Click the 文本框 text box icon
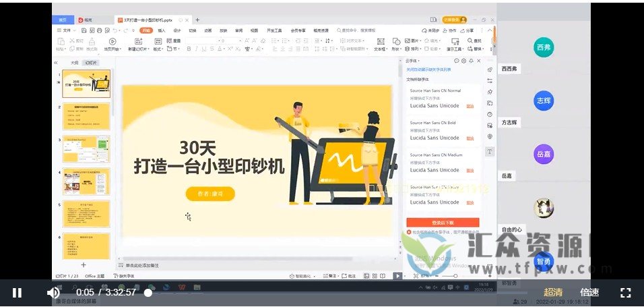This screenshot has height=307, width=644. tap(381, 42)
